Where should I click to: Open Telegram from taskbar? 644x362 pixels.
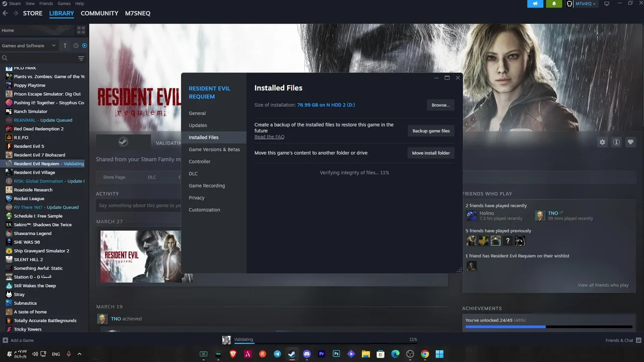277,354
